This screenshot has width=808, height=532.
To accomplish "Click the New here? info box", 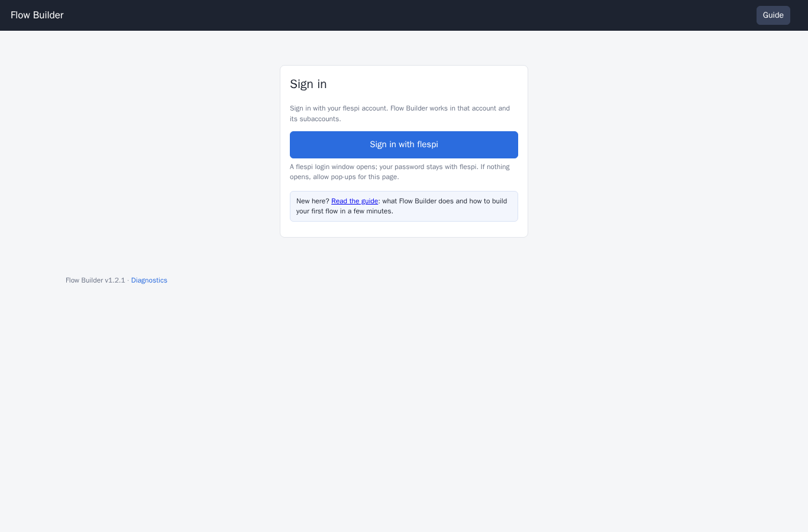I will pos(404,206).
